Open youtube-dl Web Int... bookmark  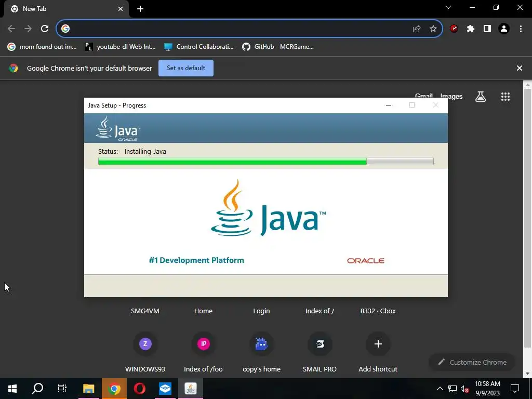[120, 47]
